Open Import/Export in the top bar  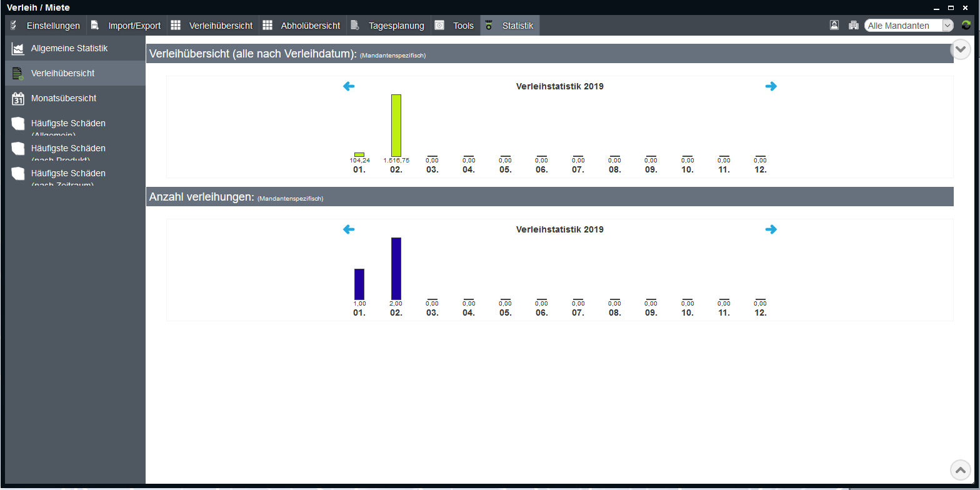(x=127, y=26)
